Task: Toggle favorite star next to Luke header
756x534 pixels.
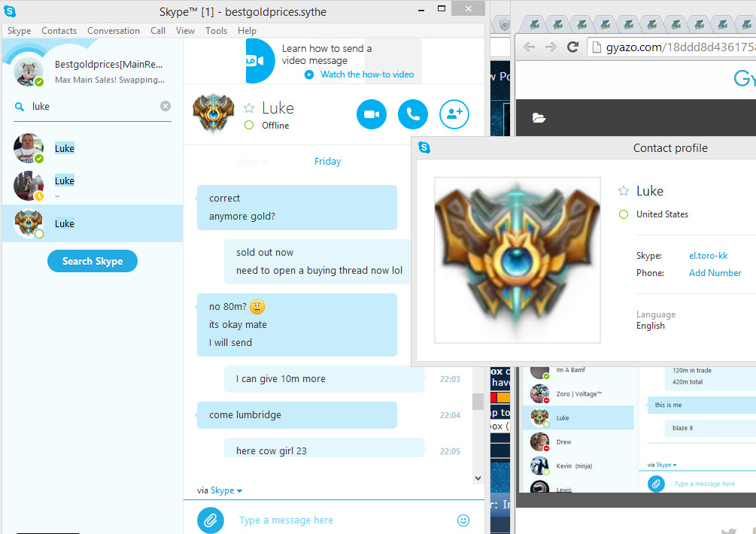Action: 249,108
